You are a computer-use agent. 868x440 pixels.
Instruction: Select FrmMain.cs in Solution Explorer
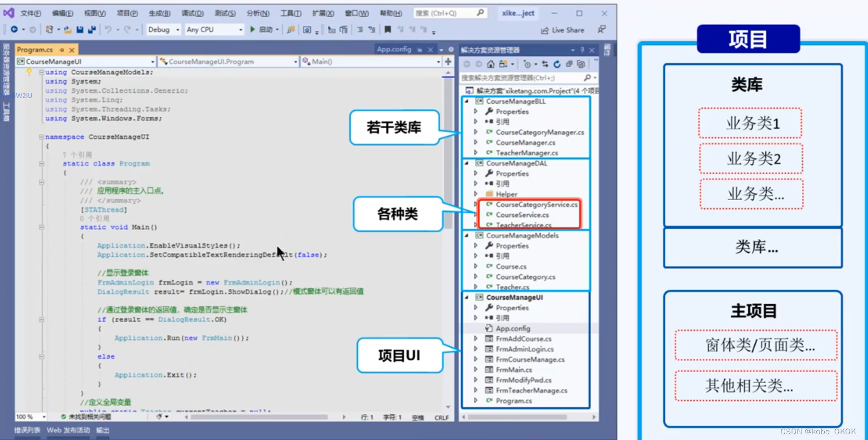pyautogui.click(x=514, y=370)
